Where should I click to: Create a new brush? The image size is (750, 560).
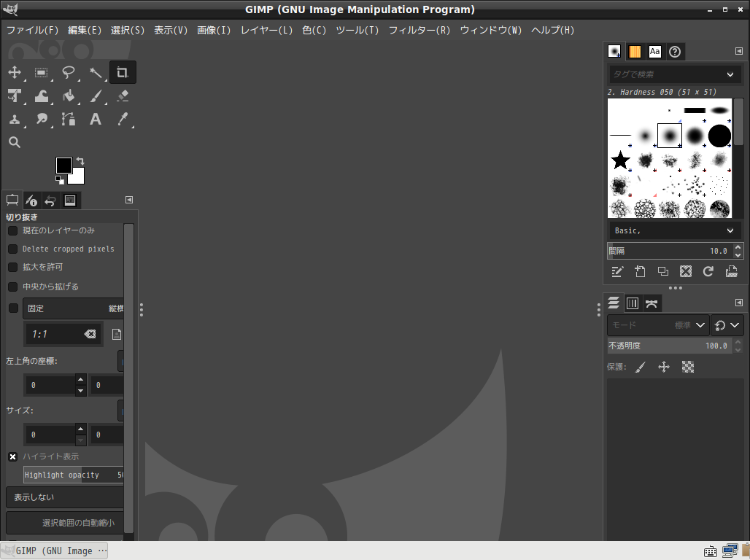tap(640, 272)
